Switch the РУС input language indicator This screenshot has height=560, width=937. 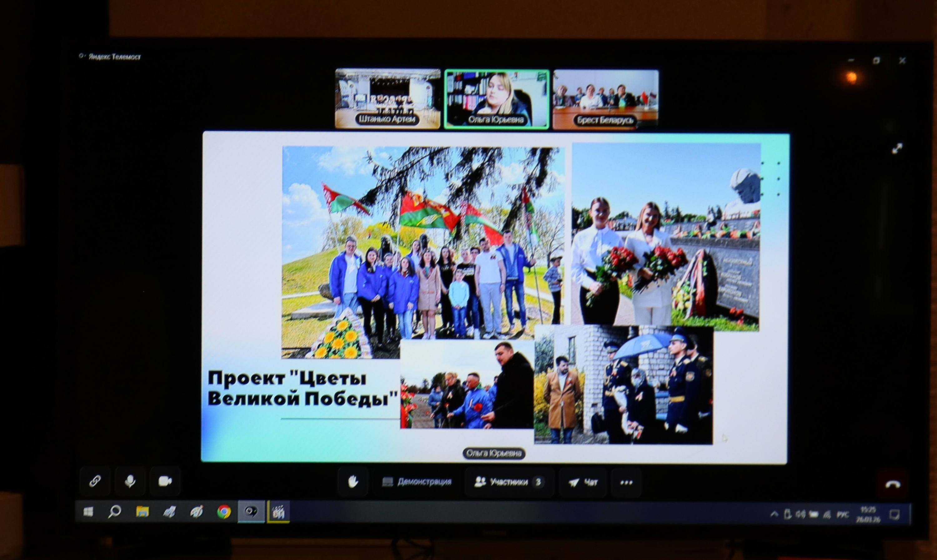point(843,515)
